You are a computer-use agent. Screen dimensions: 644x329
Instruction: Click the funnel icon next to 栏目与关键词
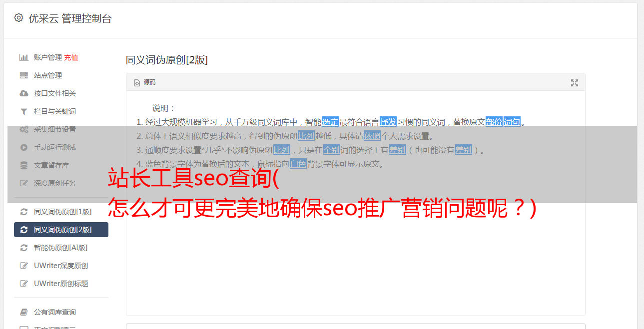pyautogui.click(x=23, y=111)
